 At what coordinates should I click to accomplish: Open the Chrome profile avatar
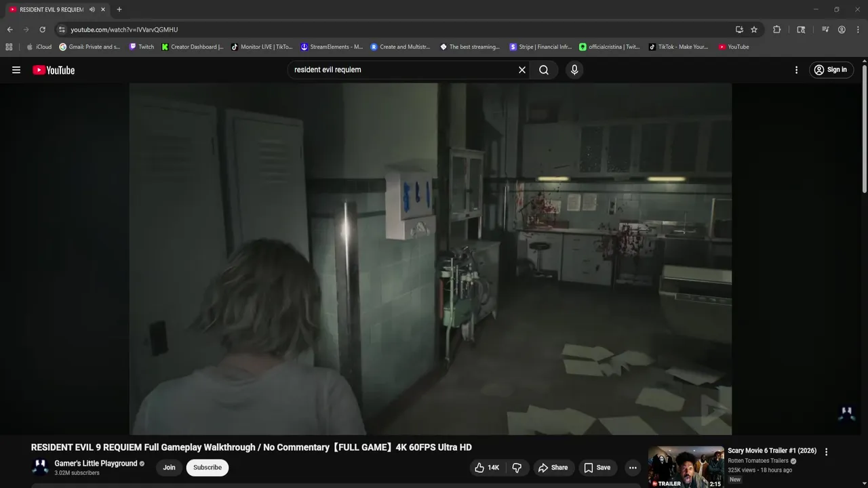point(842,30)
